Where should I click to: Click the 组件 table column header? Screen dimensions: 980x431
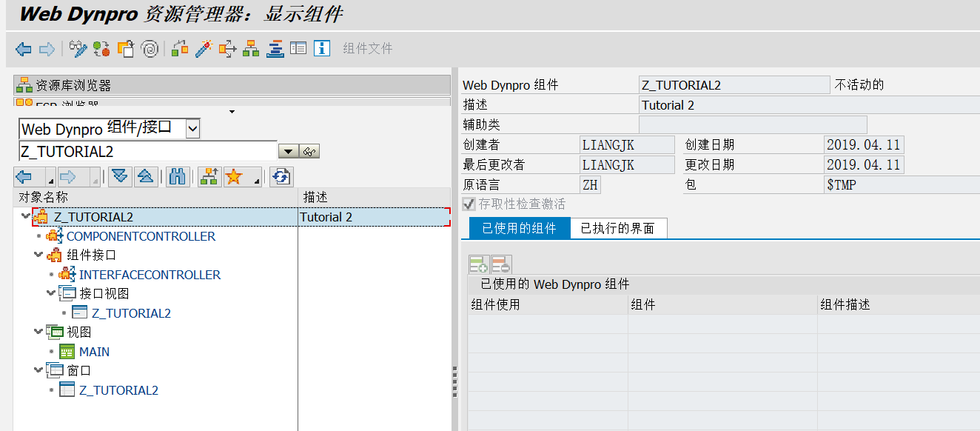pyautogui.click(x=722, y=304)
